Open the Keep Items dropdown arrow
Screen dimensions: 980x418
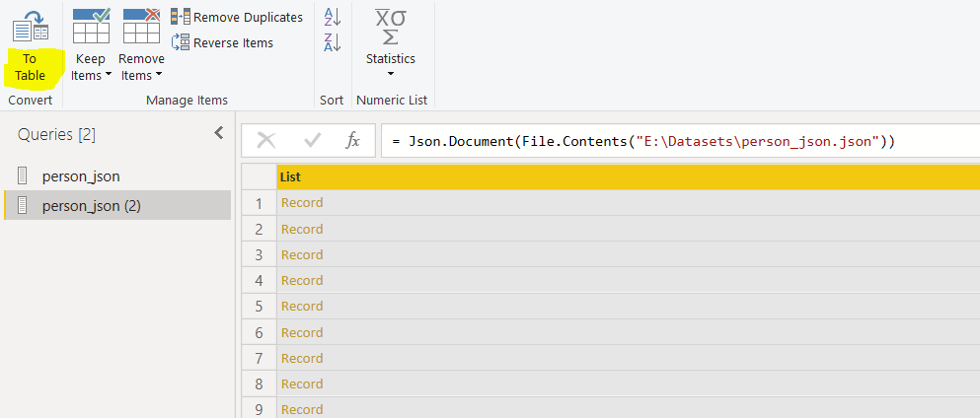108,76
